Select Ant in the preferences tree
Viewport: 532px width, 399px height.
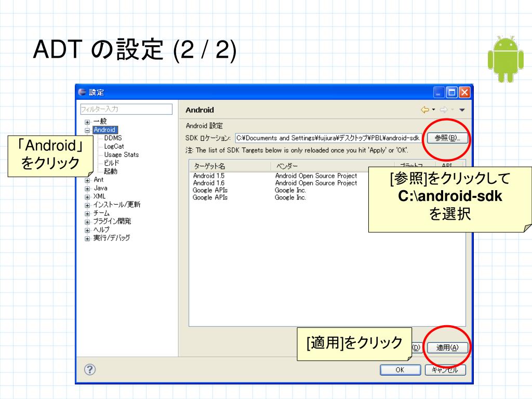point(98,179)
